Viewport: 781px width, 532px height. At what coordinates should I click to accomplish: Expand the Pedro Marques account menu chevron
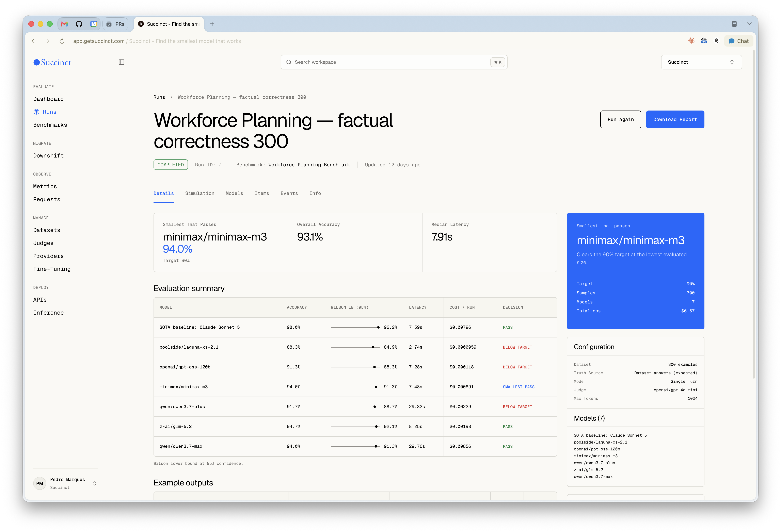click(95, 483)
